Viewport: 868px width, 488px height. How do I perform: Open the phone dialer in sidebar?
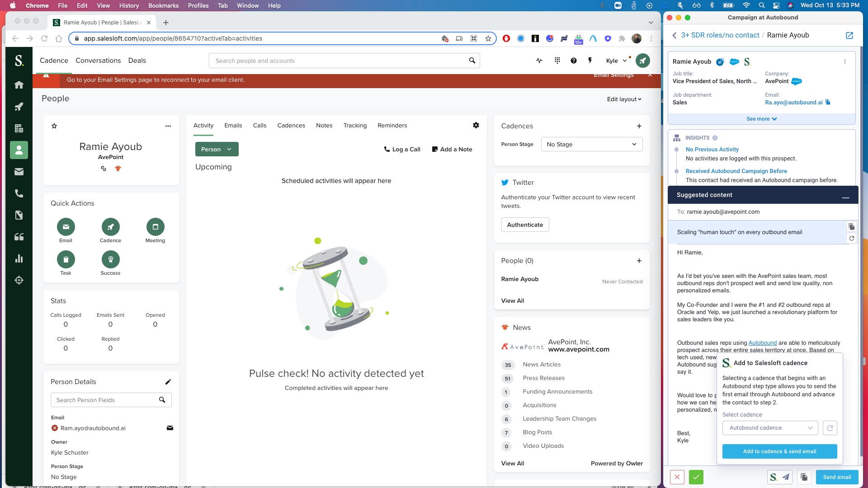(19, 193)
